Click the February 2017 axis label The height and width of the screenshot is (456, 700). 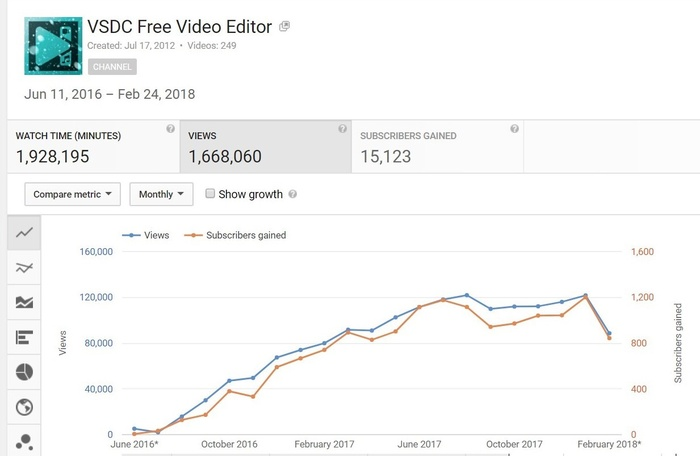point(324,444)
